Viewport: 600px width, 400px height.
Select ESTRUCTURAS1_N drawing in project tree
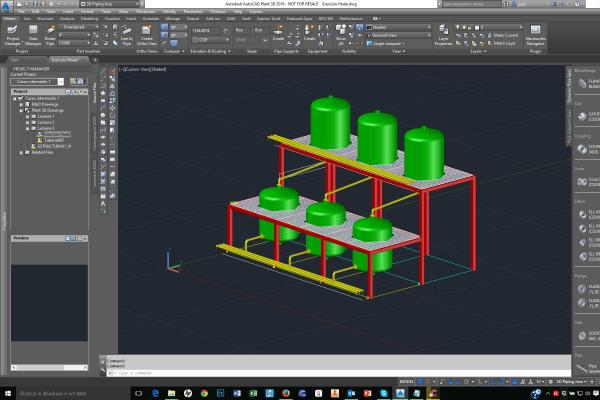click(56, 146)
